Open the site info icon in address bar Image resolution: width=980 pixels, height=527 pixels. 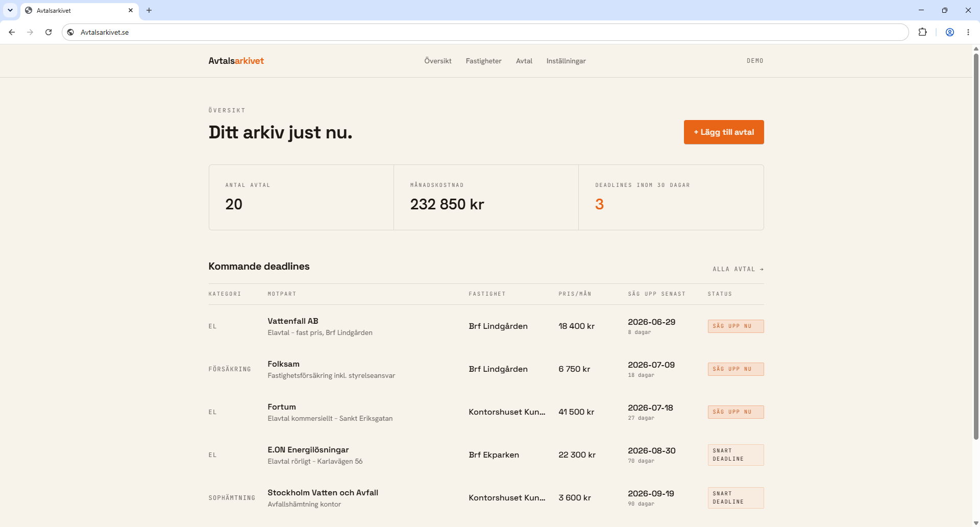pos(71,32)
